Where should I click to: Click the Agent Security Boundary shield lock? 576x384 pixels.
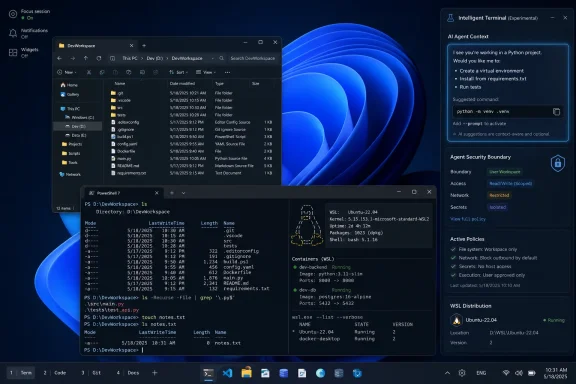click(x=558, y=163)
